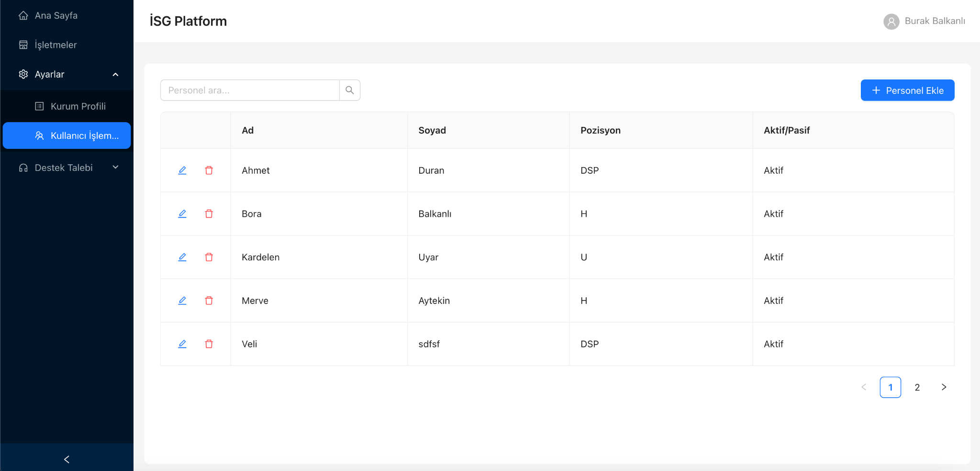The height and width of the screenshot is (471, 980).
Task: Go to page 2 of the table
Action: click(x=917, y=387)
